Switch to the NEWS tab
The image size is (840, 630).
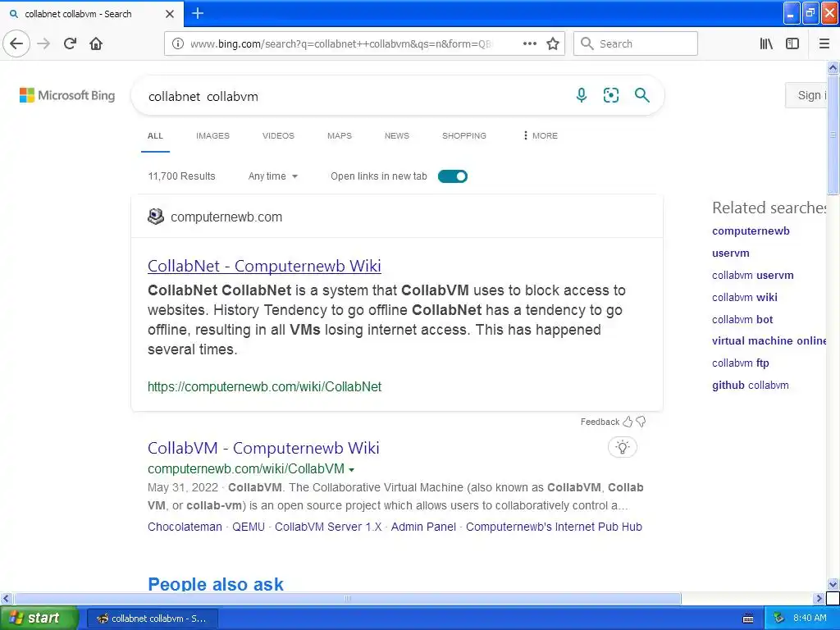coord(397,135)
